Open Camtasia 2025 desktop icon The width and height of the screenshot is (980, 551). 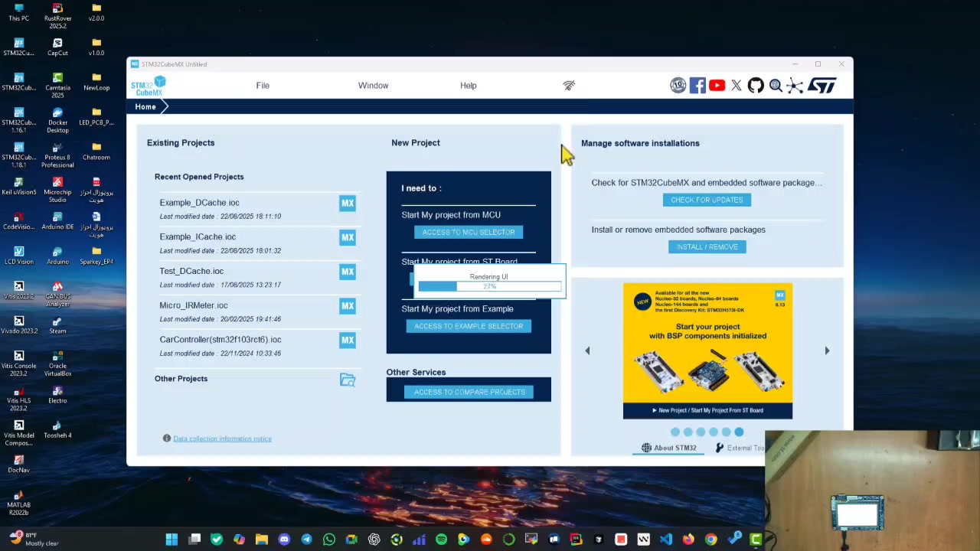coord(57,86)
